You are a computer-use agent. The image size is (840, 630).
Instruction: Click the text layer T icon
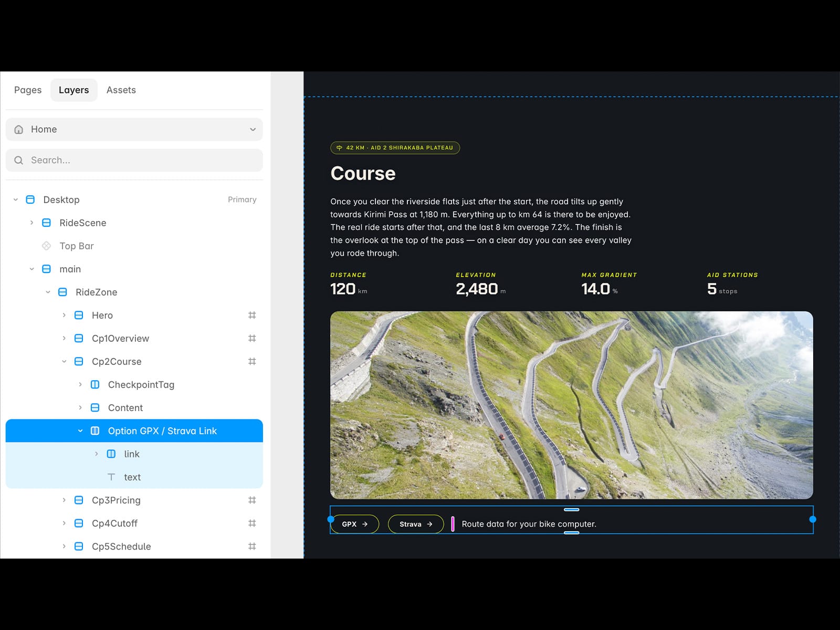[111, 477]
